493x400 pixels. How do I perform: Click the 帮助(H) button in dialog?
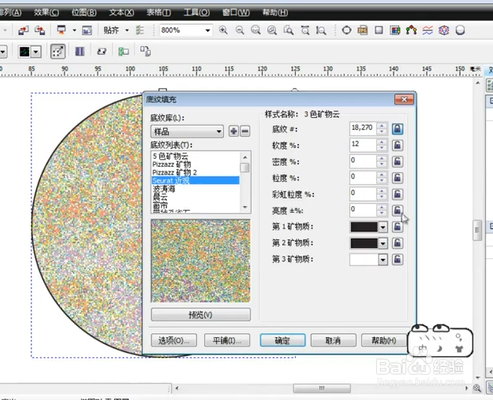(x=384, y=340)
